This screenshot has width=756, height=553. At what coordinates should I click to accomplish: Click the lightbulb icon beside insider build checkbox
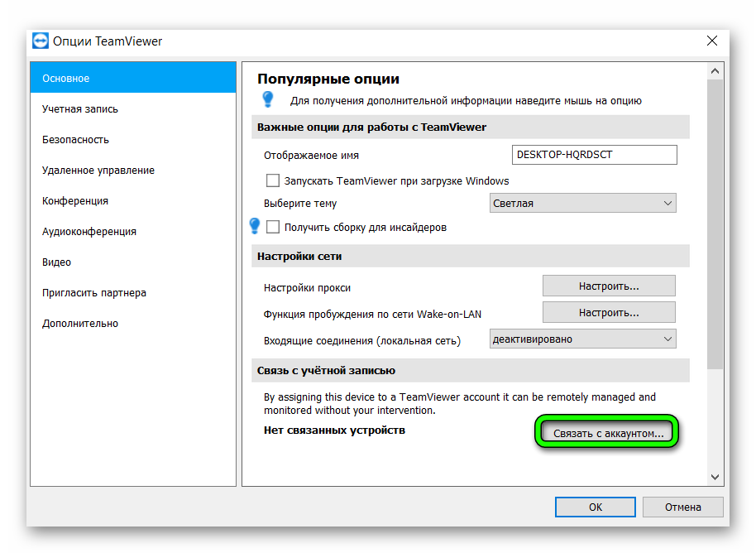click(255, 226)
